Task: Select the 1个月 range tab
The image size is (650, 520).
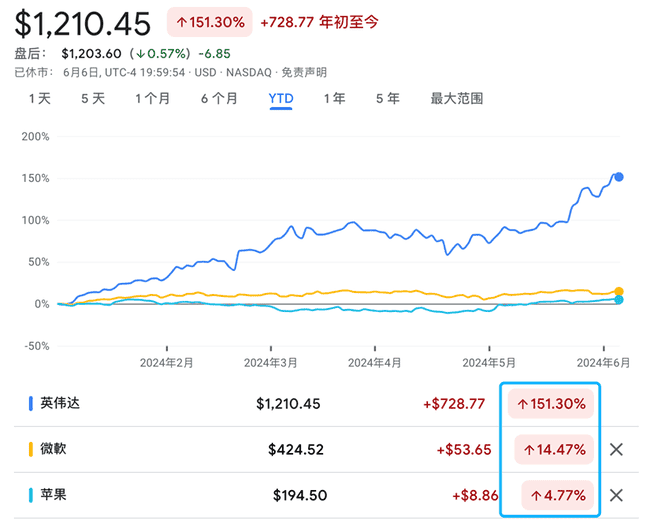Action: (152, 98)
